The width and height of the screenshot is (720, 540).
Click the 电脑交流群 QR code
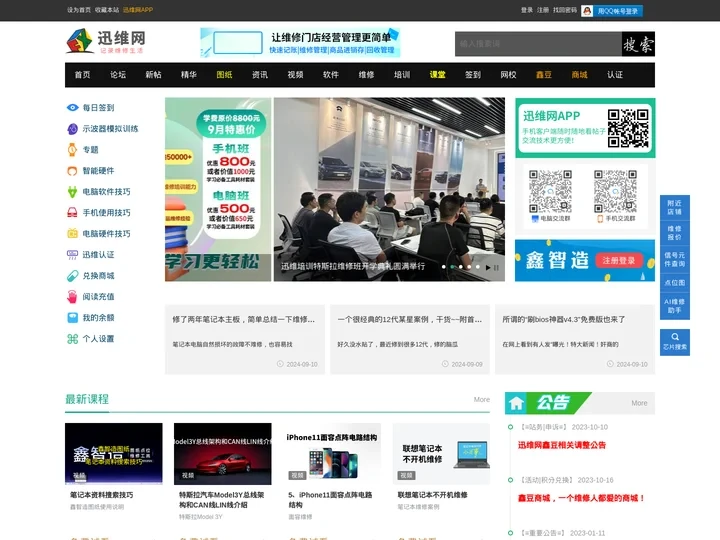[x=550, y=191]
